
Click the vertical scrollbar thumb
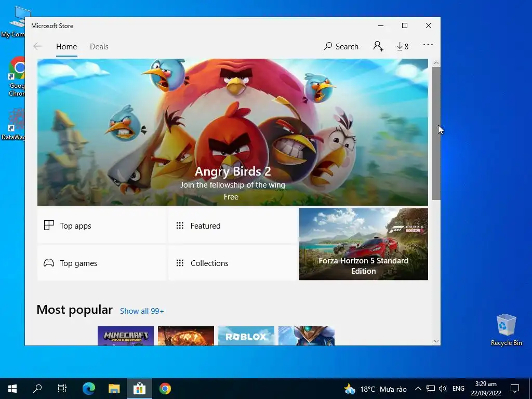pyautogui.click(x=436, y=134)
